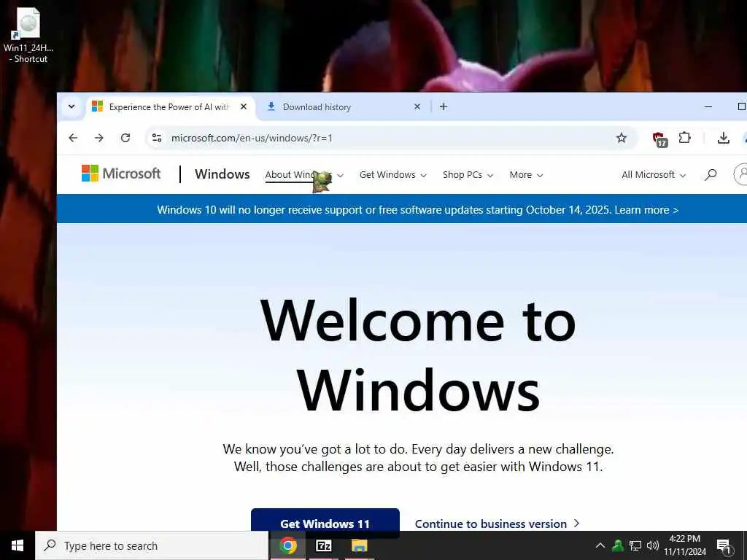Open a new tab with plus button
Image resolution: width=747 pixels, height=560 pixels.
[444, 106]
